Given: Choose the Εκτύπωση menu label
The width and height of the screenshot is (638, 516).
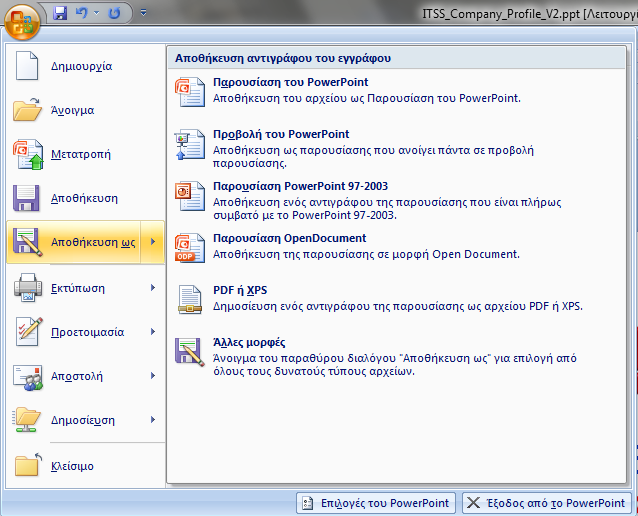Looking at the screenshot, I should [78, 289].
